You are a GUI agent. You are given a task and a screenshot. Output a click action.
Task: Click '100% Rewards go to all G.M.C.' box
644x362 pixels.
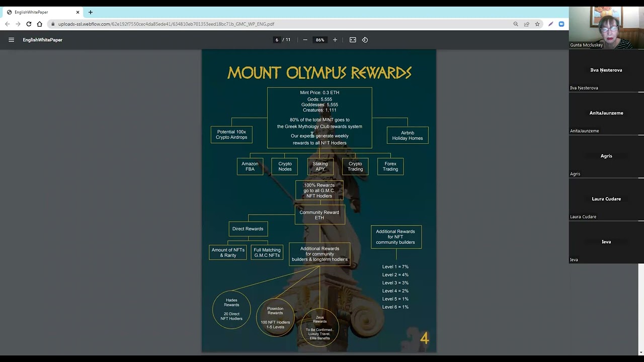pos(319,191)
